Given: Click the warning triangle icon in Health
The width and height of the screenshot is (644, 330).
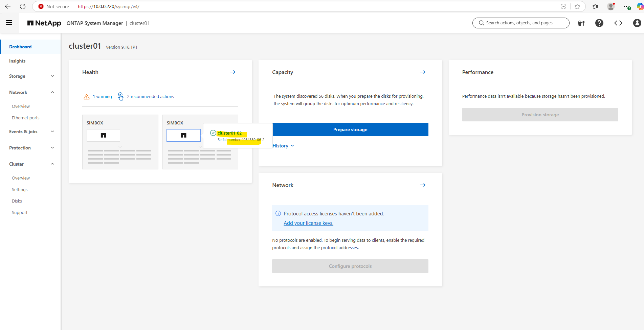Looking at the screenshot, I should (86, 96).
